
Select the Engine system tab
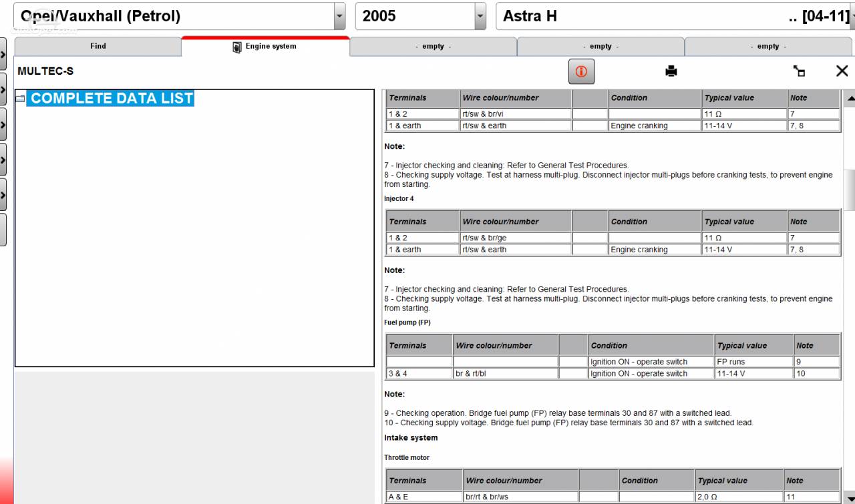tap(265, 46)
